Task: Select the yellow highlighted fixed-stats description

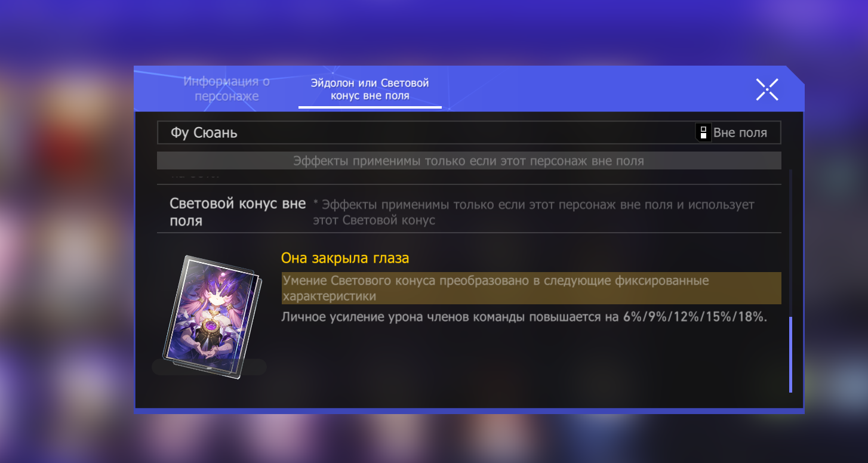Action: tap(531, 288)
